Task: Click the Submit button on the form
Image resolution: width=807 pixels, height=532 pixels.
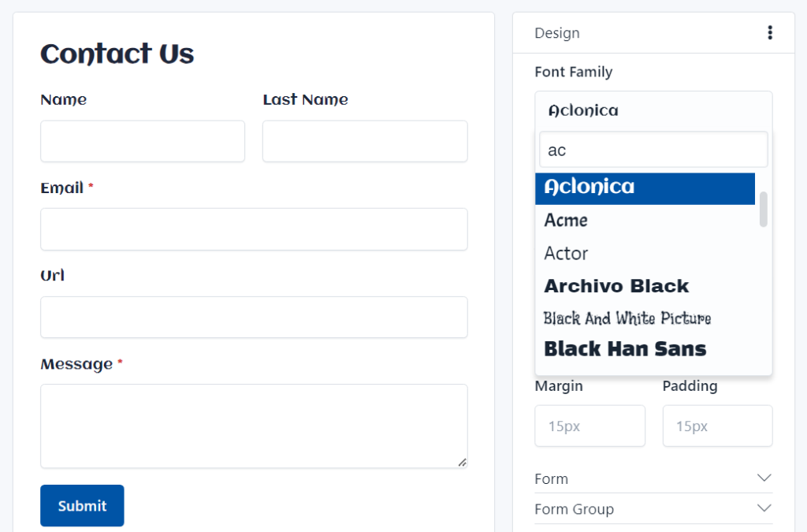Action: pos(82,505)
